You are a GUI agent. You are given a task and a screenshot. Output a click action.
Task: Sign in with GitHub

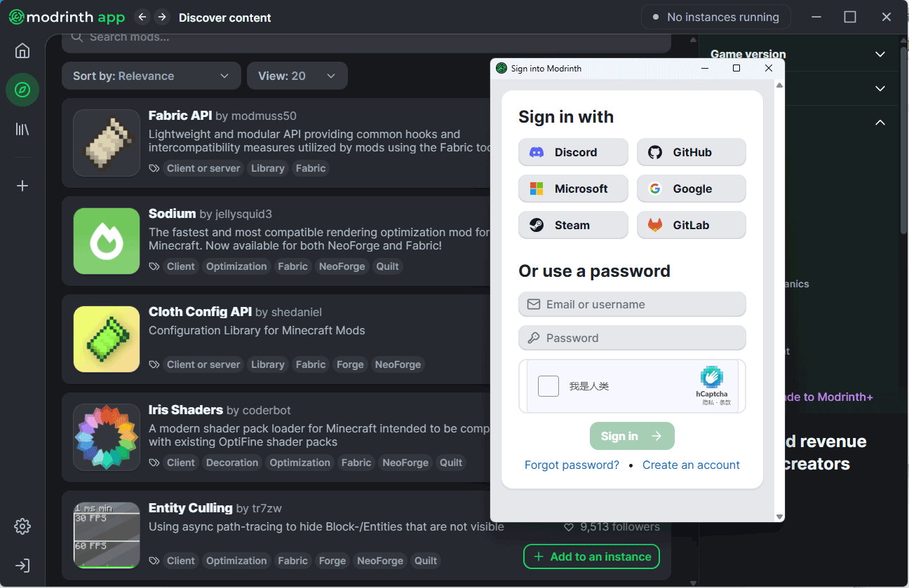pyautogui.click(x=691, y=152)
